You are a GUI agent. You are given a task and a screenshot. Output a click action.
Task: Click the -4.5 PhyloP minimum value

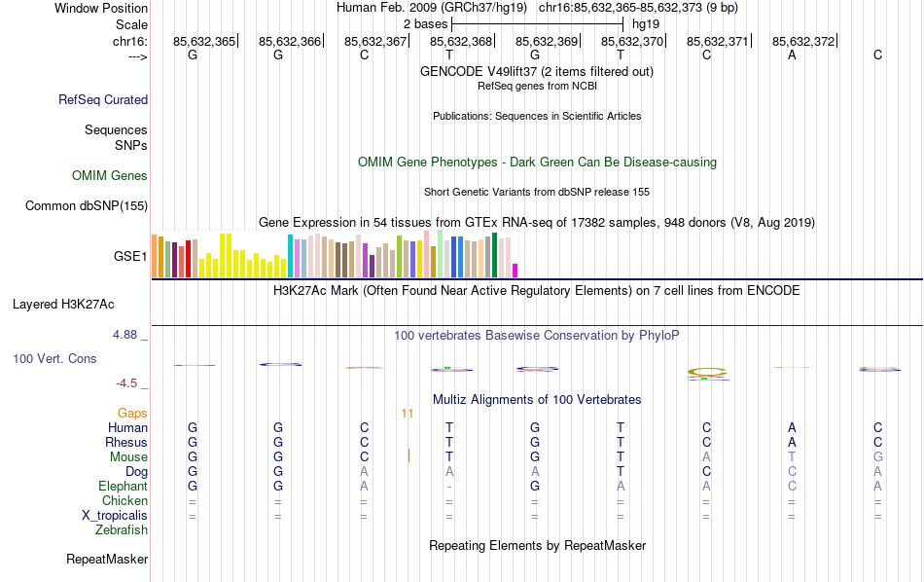click(126, 383)
